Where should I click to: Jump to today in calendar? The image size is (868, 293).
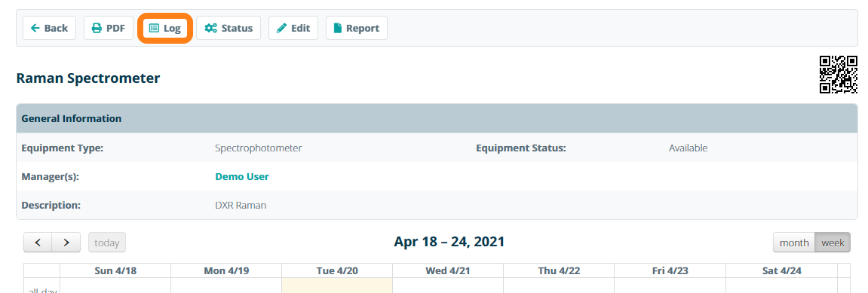pyautogui.click(x=107, y=242)
